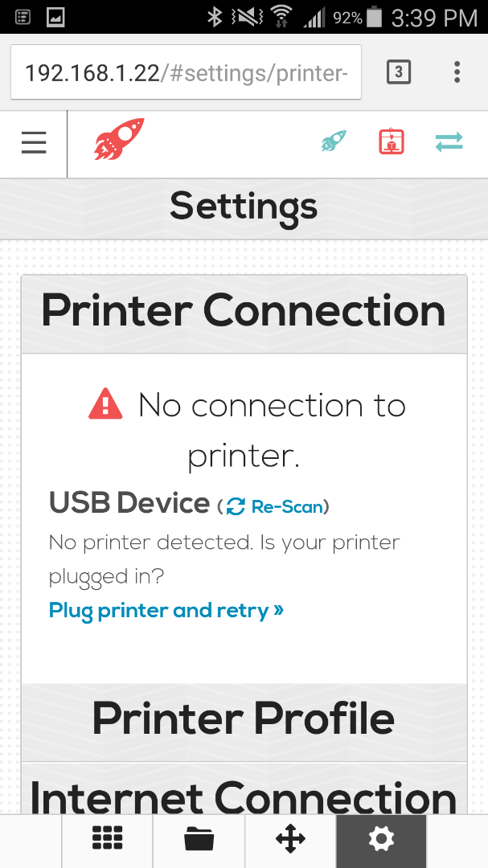
Task: Open the browser three-dot overflow menu
Action: [x=457, y=72]
